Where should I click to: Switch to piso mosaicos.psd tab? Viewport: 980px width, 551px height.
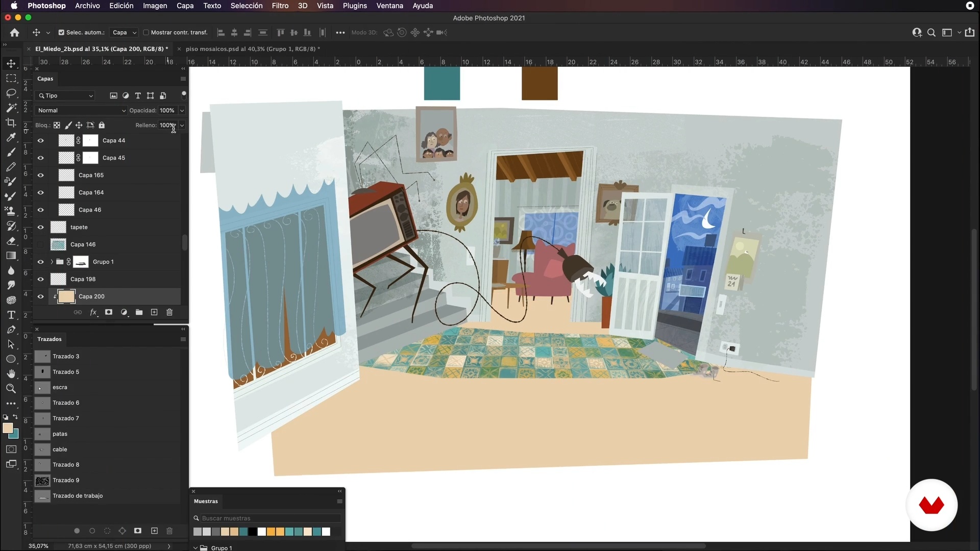point(253,49)
